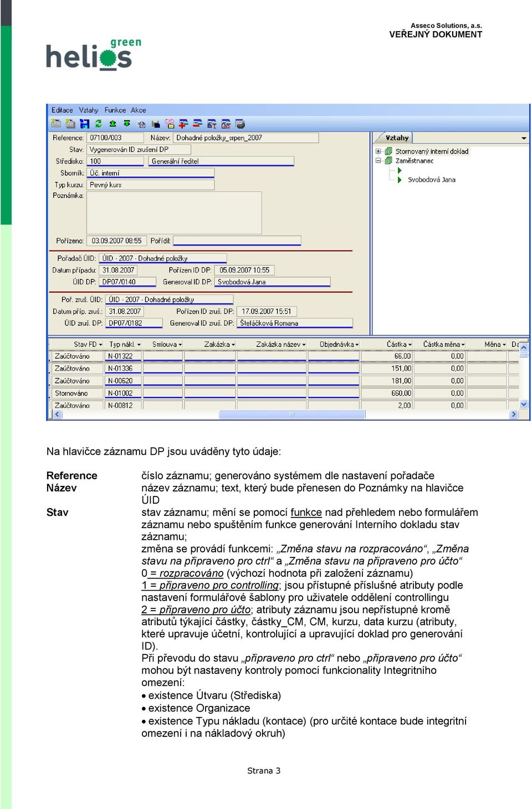Click the underlined word funkce in the text
The width and height of the screenshot is (532, 809).
pyautogui.click(x=306, y=513)
